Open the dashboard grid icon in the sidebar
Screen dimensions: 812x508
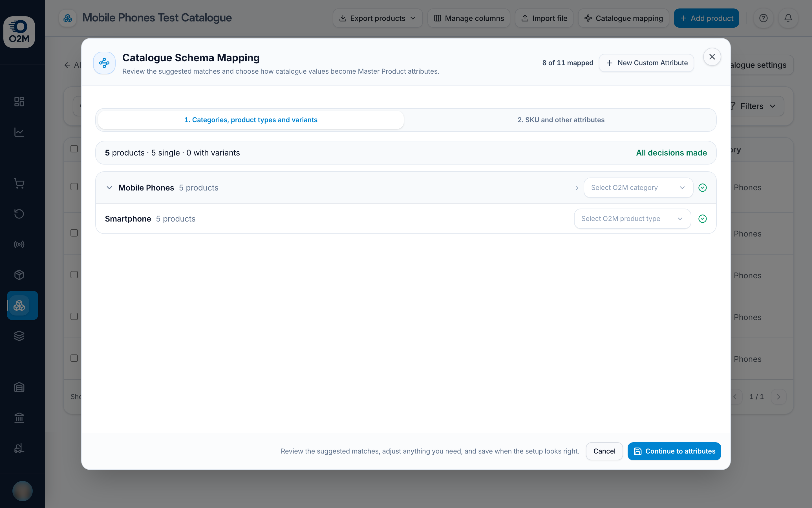[x=19, y=102]
